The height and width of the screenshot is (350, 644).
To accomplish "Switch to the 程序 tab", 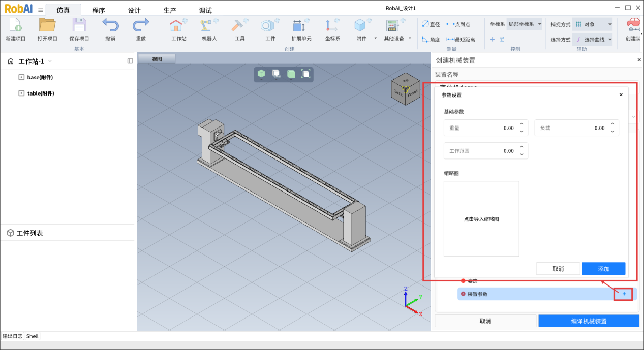I will pyautogui.click(x=99, y=10).
